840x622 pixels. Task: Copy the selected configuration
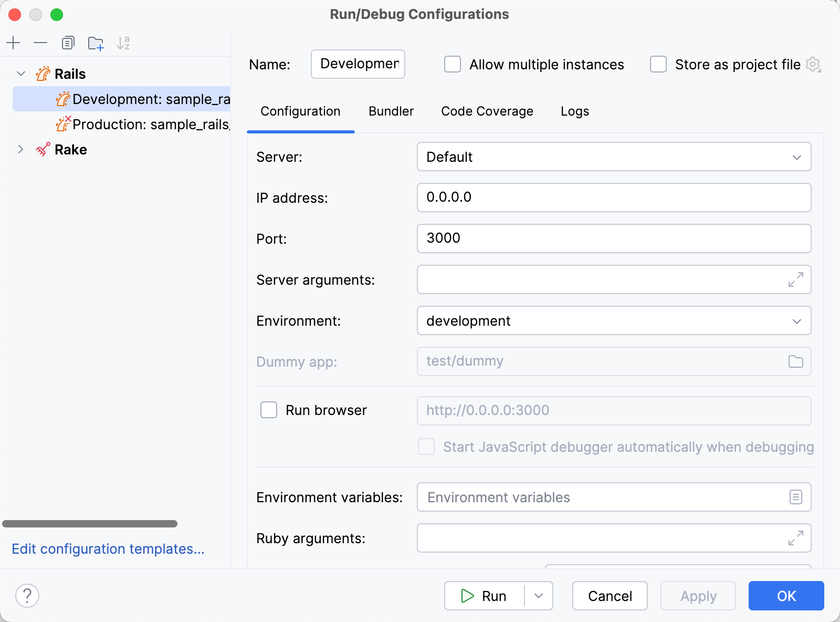pyautogui.click(x=68, y=43)
